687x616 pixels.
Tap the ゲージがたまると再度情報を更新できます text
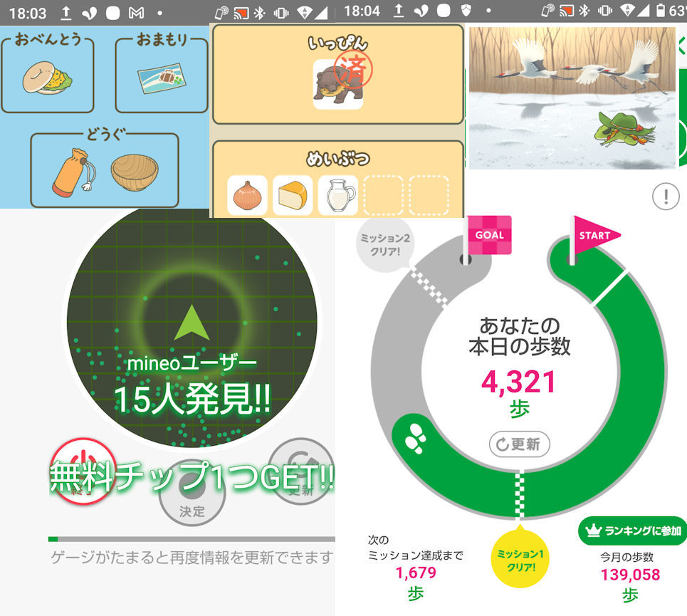(x=192, y=558)
